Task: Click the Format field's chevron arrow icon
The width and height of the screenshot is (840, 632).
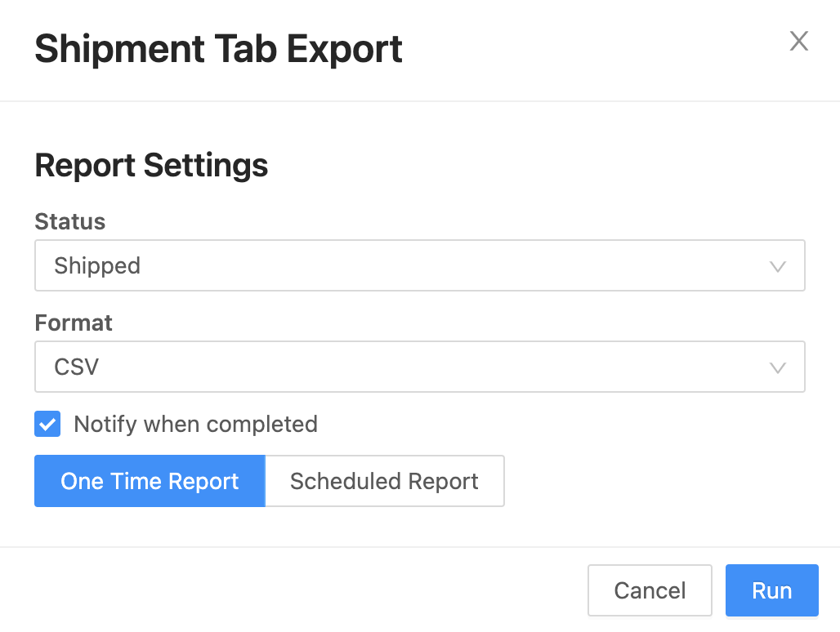Action: pyautogui.click(x=777, y=367)
